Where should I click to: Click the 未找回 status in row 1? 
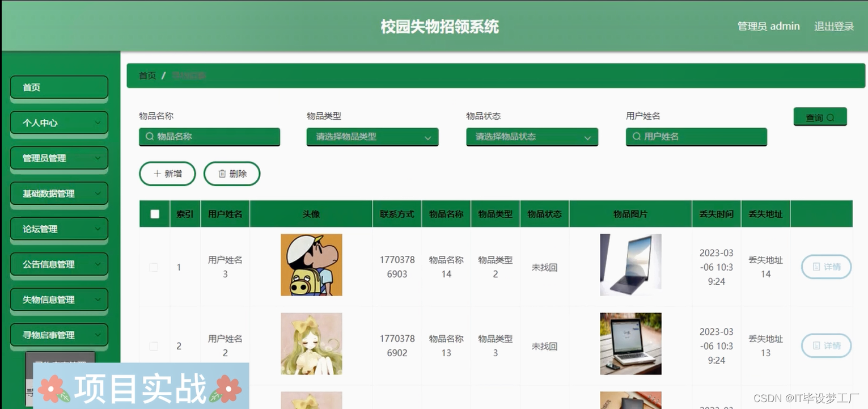click(x=544, y=267)
